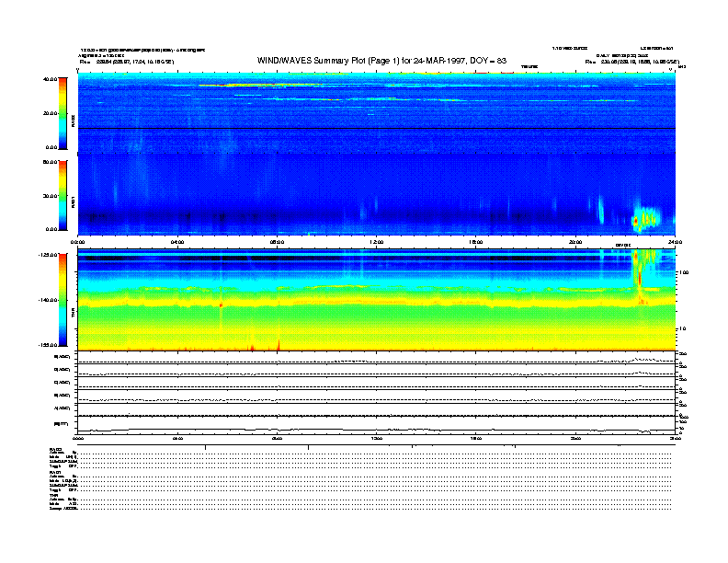
Task: Click the RAD2 vertical axis label
Action: click(73, 121)
